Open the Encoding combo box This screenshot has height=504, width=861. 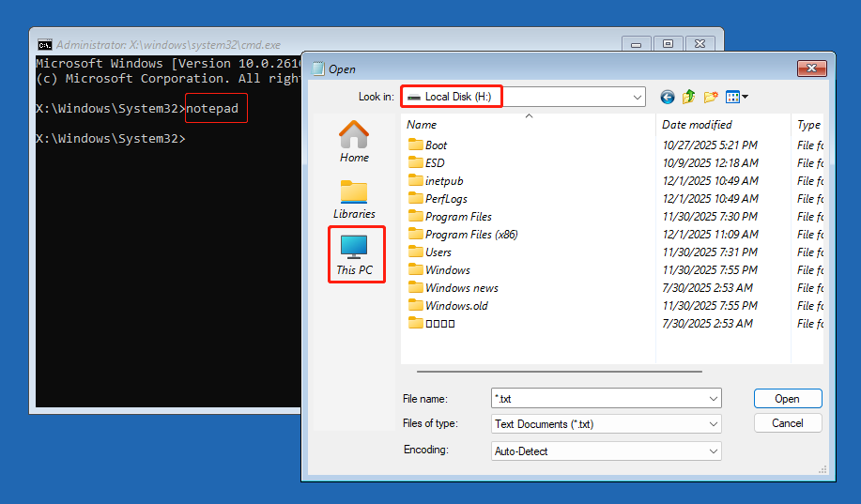click(x=607, y=451)
